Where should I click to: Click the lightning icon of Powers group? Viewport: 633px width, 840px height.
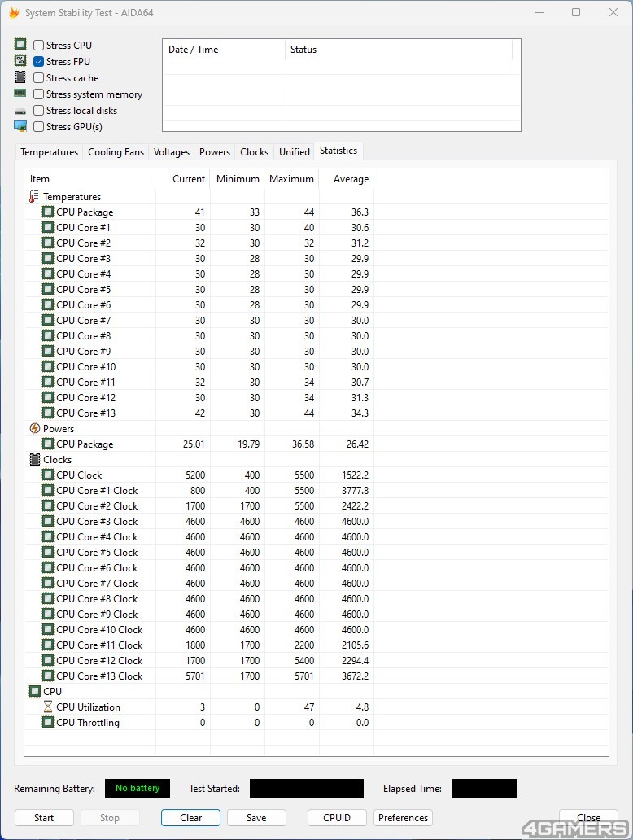35,429
